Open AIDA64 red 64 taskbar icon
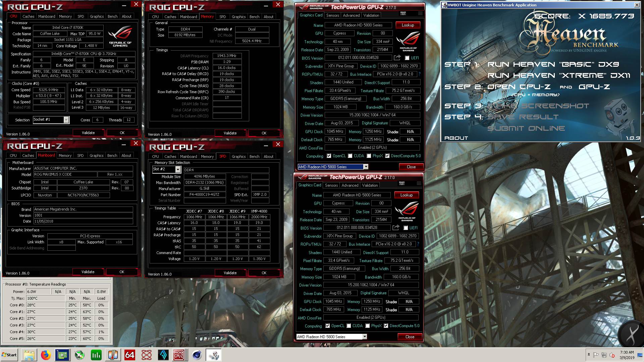This screenshot has width=644, height=362. click(130, 355)
